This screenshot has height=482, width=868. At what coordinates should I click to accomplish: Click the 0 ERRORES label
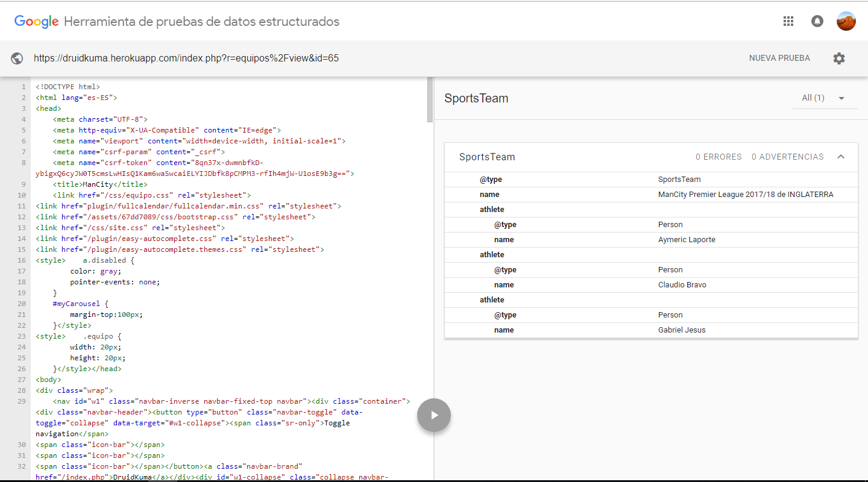[719, 157]
